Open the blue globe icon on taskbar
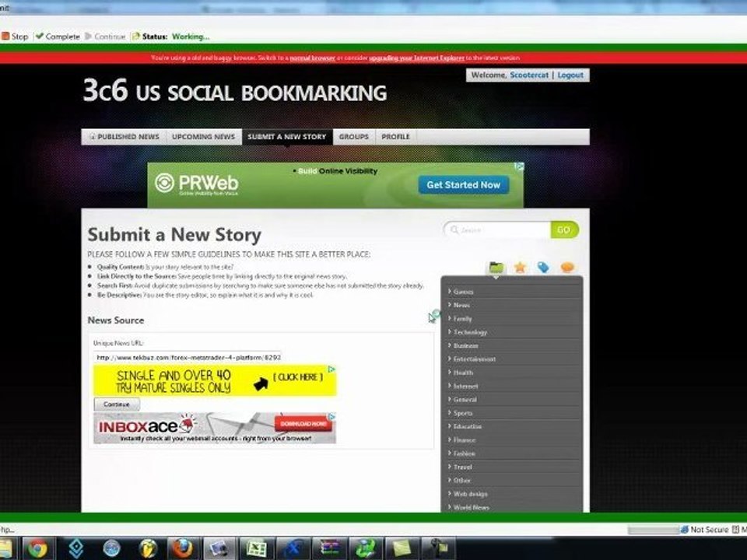Viewport: 747px width, 560px height. pos(111,548)
